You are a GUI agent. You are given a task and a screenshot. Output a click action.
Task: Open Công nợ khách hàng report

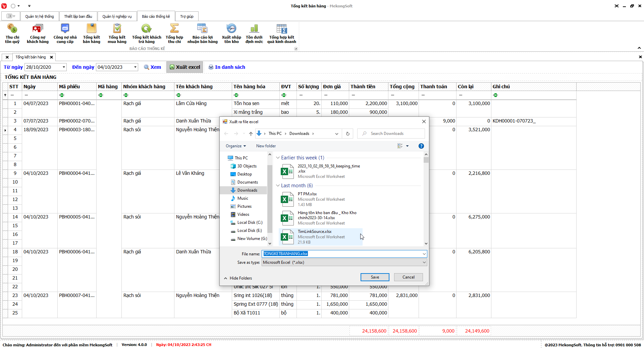[38, 33]
